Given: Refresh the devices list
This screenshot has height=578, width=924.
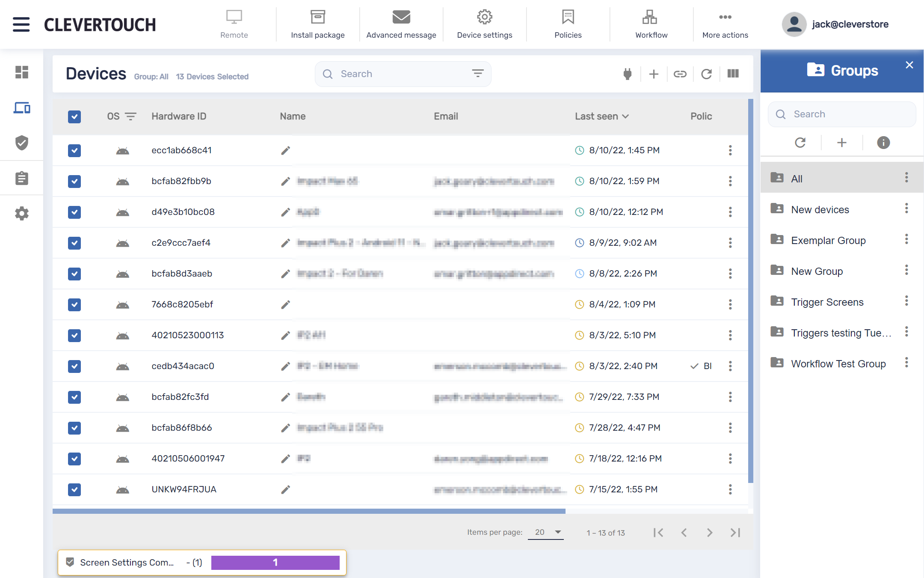Looking at the screenshot, I should click(706, 74).
